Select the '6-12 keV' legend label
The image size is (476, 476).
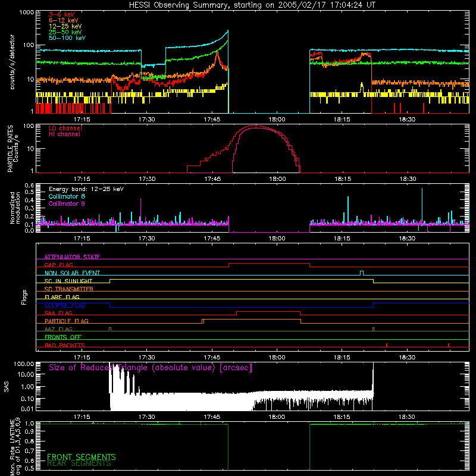pyautogui.click(x=64, y=20)
